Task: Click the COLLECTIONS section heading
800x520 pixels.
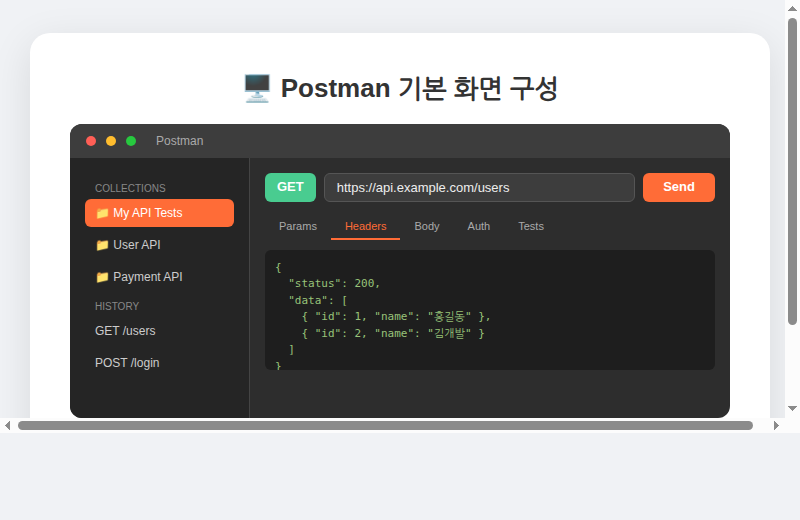Action: 130,188
